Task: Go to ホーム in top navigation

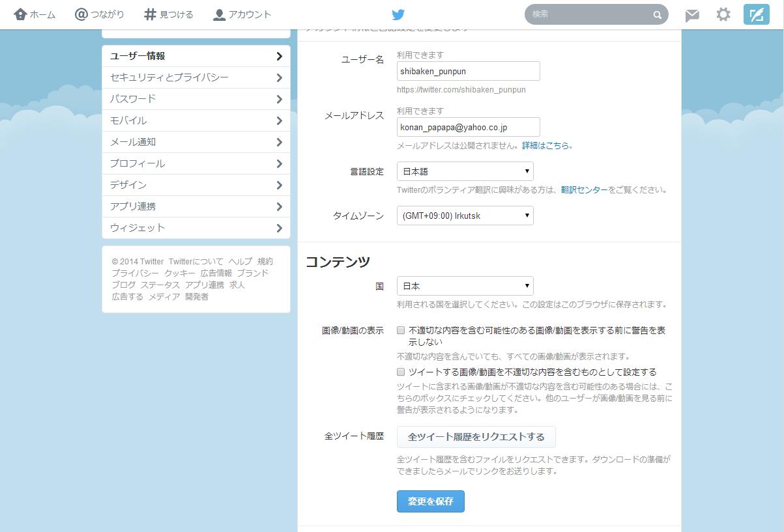Action: tap(35, 14)
